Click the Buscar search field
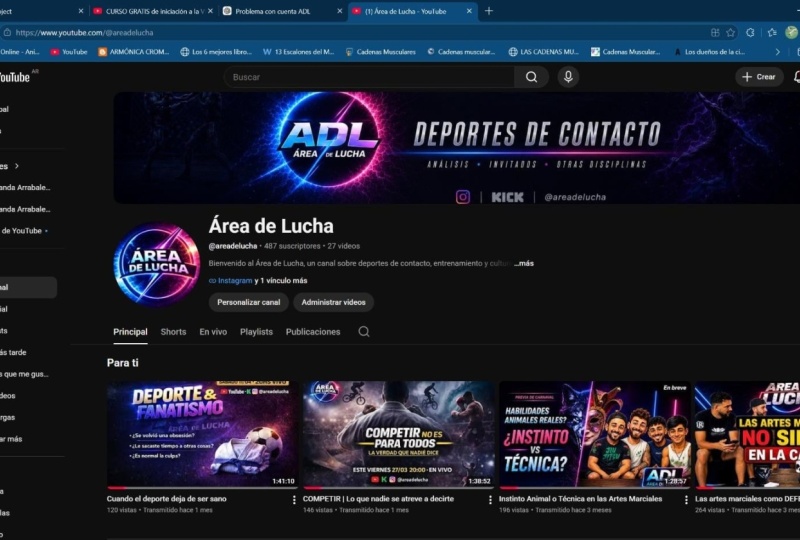Viewport: 800px width, 540px height. (x=370, y=77)
